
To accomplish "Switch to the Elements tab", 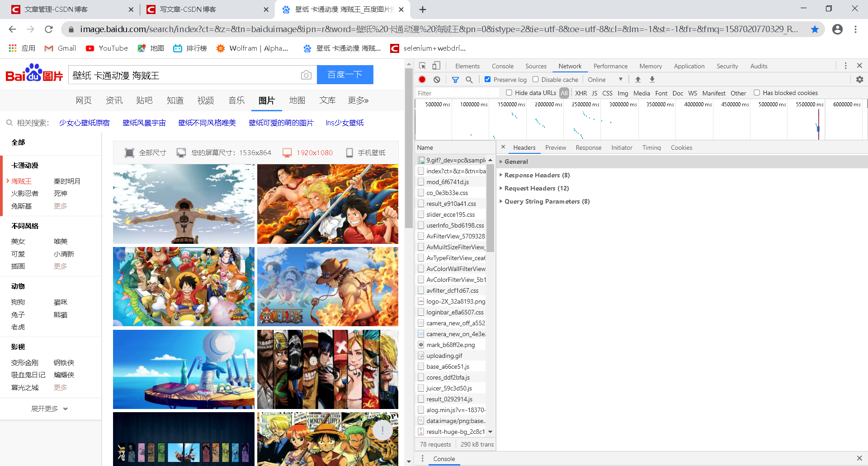I will pyautogui.click(x=467, y=66).
